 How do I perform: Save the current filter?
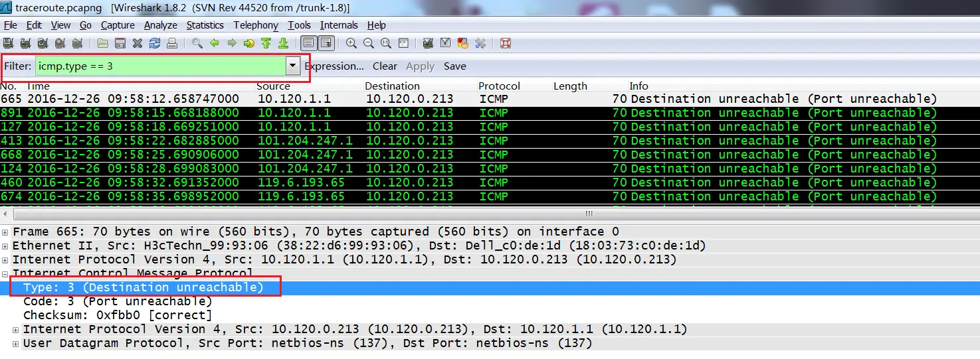tap(455, 66)
